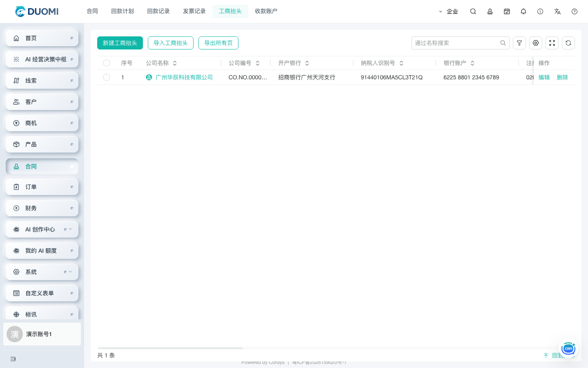The height and width of the screenshot is (368, 588).
Task: Open 订单 in sidebar
Action: tap(42, 187)
